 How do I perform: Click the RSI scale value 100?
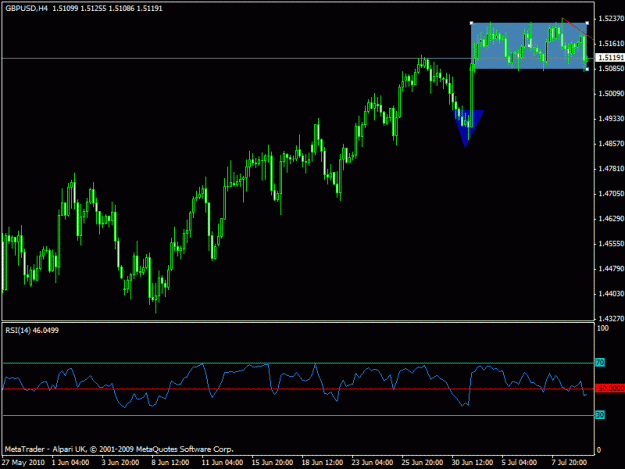coord(603,328)
